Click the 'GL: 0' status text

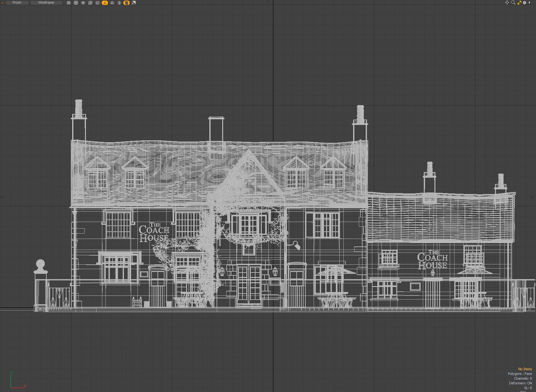point(528,388)
